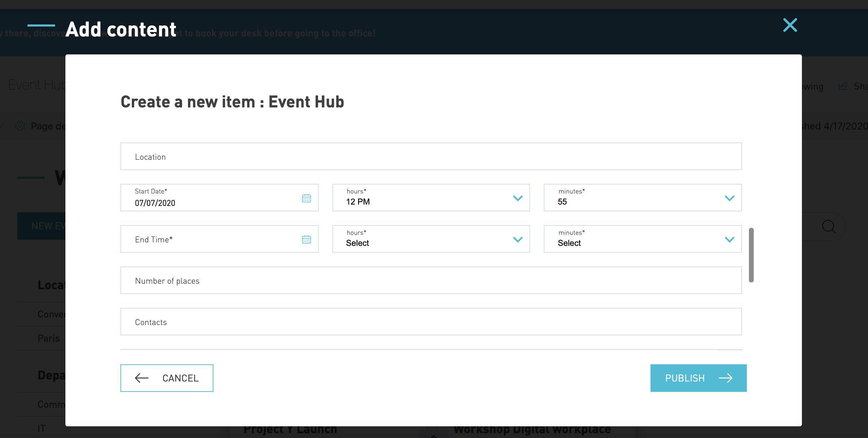Click the Number of places field
868x438 pixels.
pyautogui.click(x=431, y=280)
